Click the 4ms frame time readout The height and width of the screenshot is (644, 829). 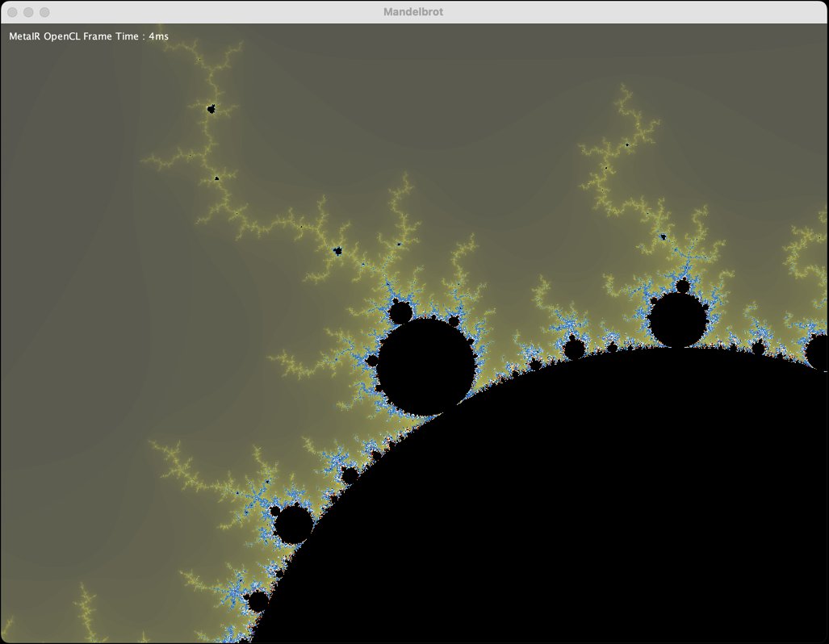(x=158, y=36)
